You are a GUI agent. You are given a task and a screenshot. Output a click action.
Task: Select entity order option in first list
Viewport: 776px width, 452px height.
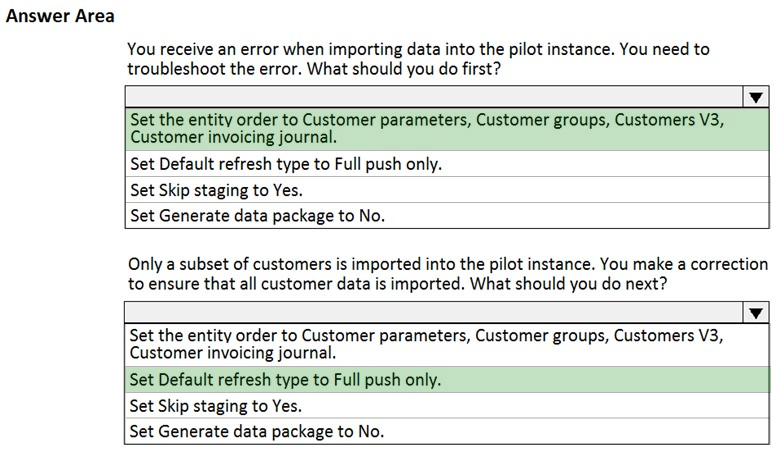pyautogui.click(x=447, y=129)
